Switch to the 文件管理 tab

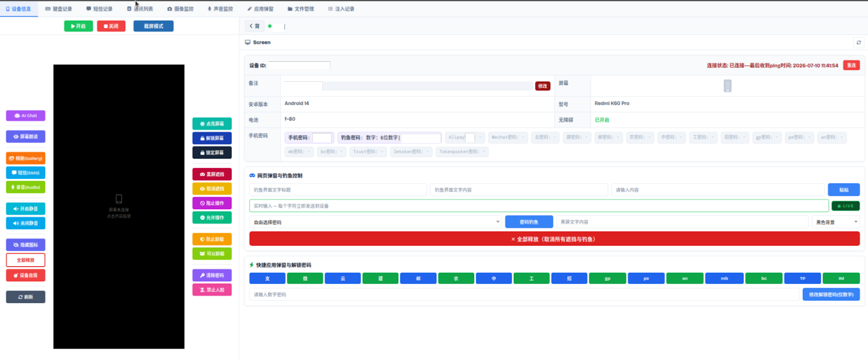[x=301, y=9]
